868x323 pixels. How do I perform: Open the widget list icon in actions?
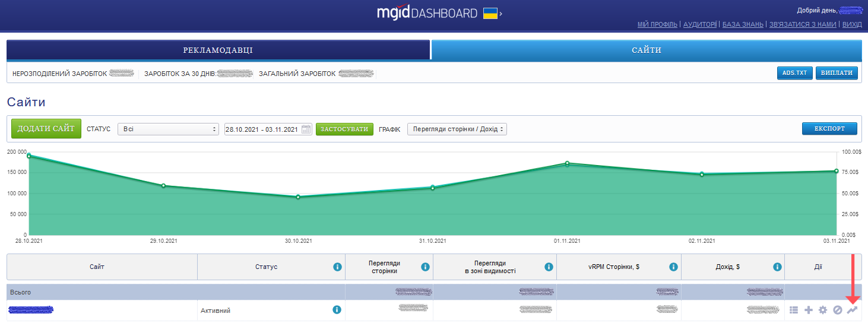(794, 310)
